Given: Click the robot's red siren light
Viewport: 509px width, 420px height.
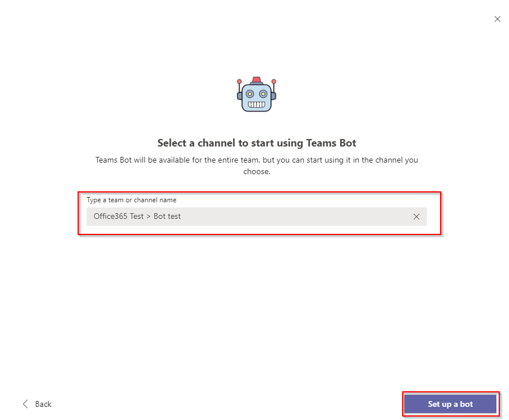Looking at the screenshot, I should 256,80.
